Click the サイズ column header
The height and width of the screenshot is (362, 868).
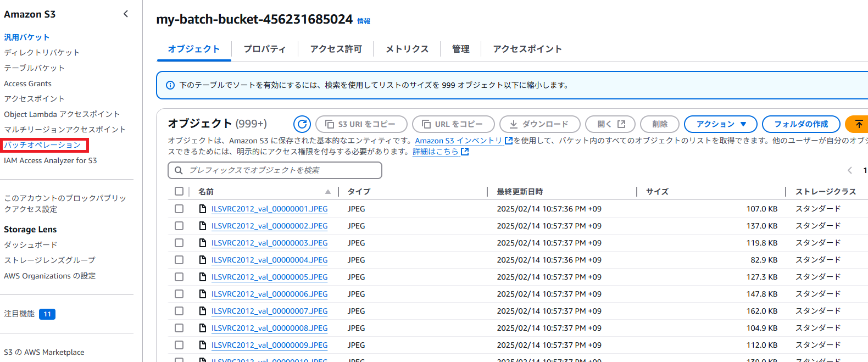pyautogui.click(x=657, y=192)
